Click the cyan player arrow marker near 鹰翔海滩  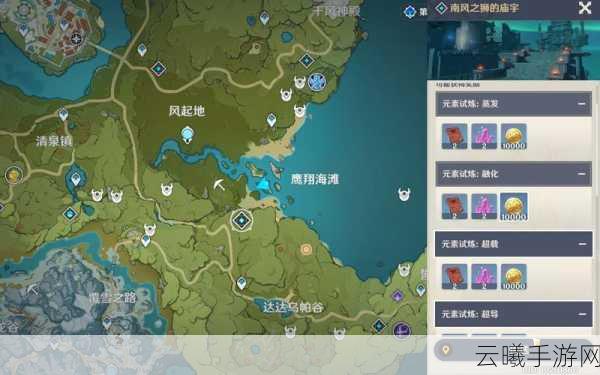click(x=263, y=184)
